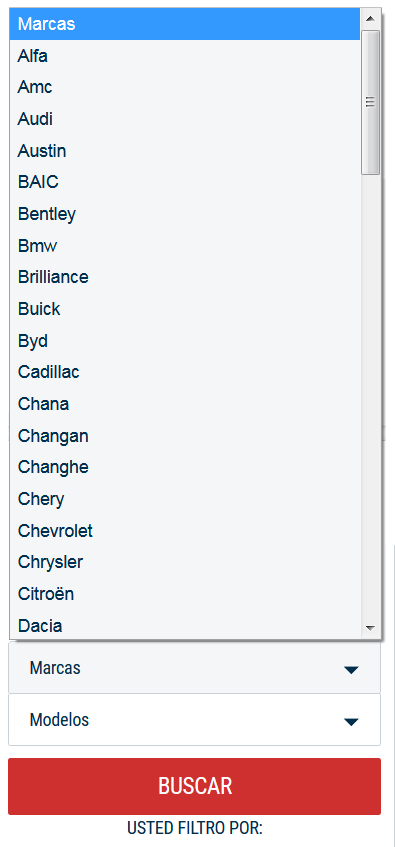This screenshot has width=395, height=847.
Task: Click the scrollbar down arrow
Action: [x=370, y=628]
